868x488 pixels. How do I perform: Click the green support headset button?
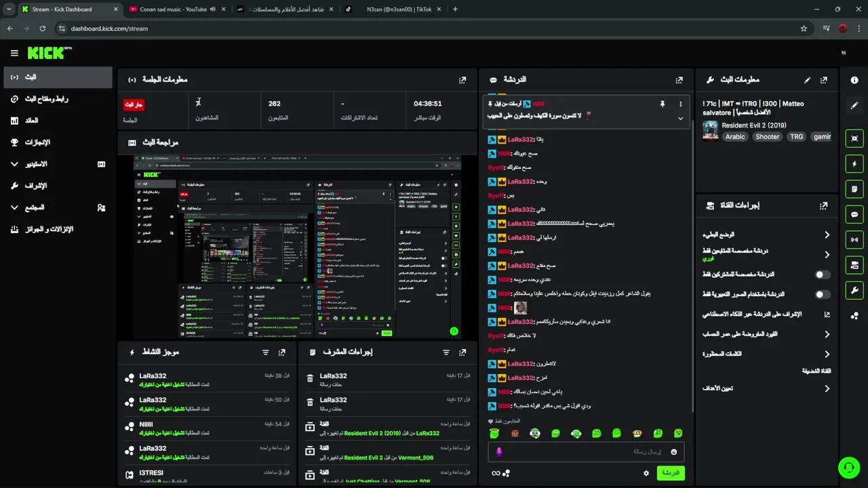pos(848,468)
